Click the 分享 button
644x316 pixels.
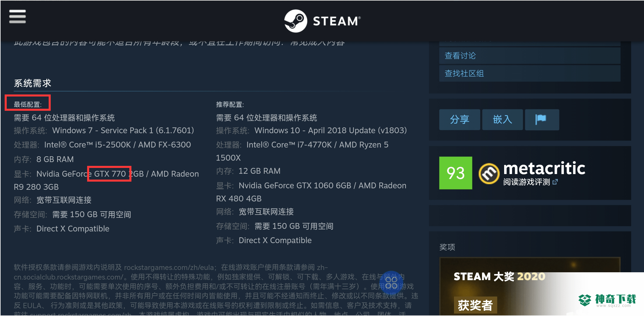[459, 120]
